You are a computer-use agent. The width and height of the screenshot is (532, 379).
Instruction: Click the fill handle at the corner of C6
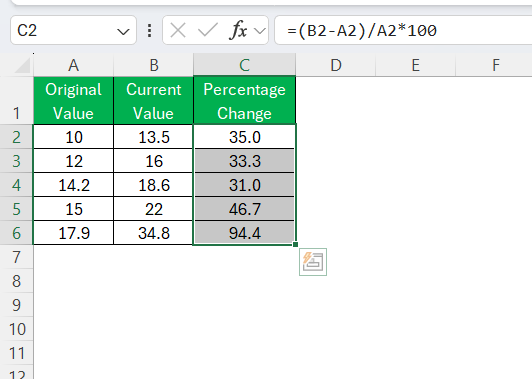coord(295,244)
